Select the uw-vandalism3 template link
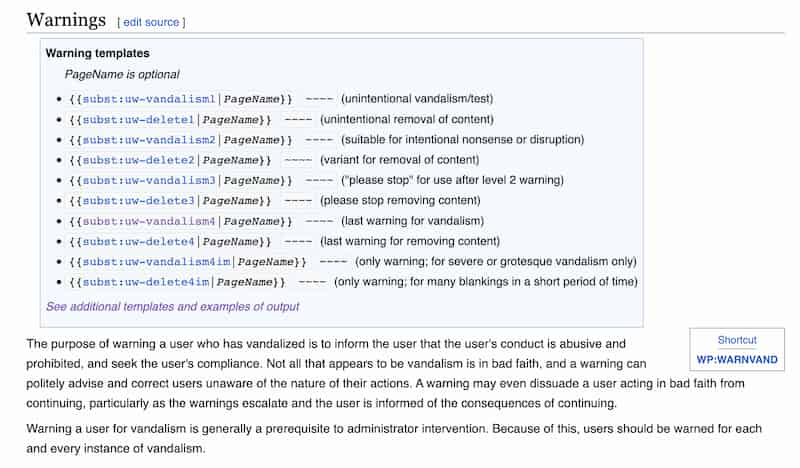 149,180
